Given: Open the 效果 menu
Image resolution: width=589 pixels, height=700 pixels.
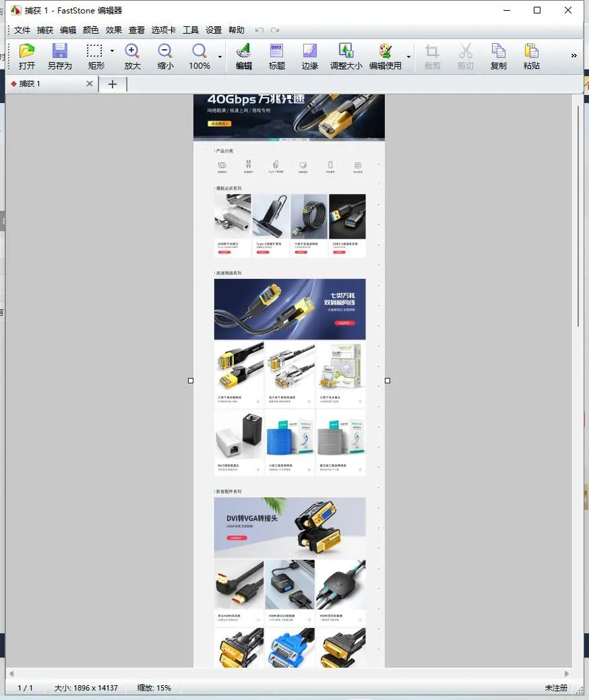Looking at the screenshot, I should click(114, 30).
